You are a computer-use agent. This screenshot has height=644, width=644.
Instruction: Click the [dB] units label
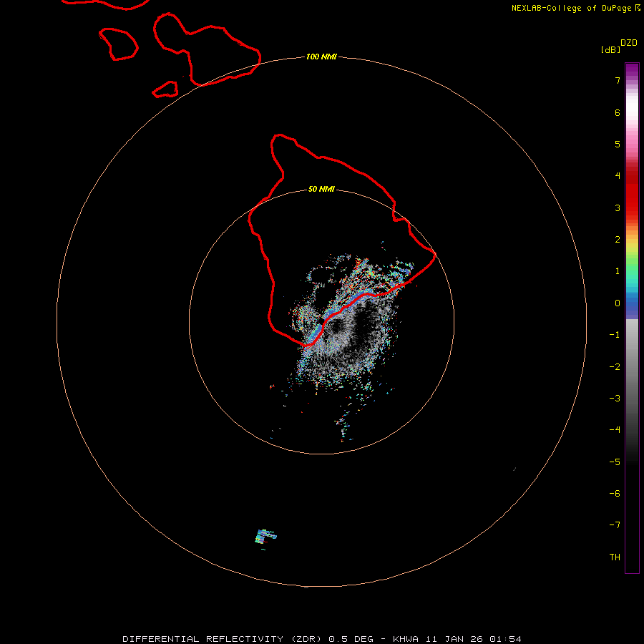pyautogui.click(x=610, y=49)
